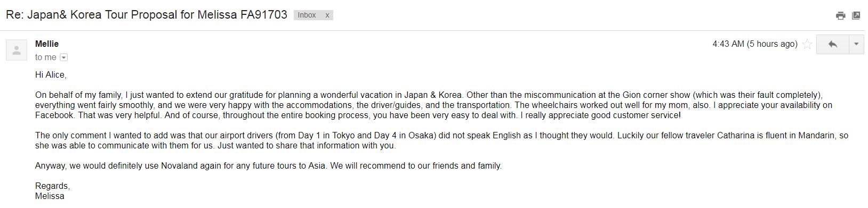Screen dimensions: 868x208
Task: Click the Melissa signature at the bottom
Action: pos(50,196)
